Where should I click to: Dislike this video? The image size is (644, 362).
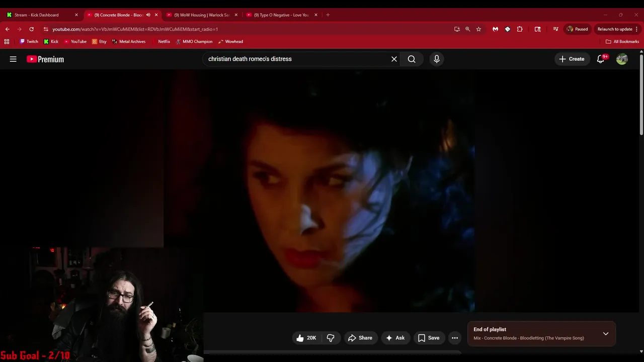pos(331,338)
